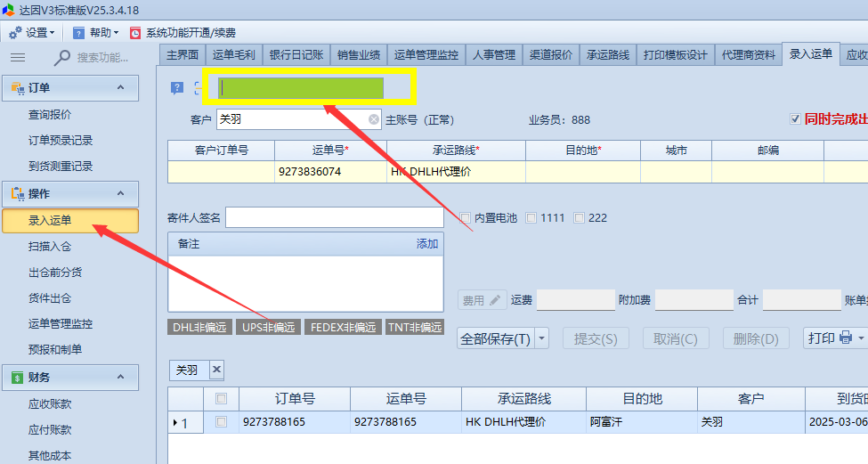Click the blue question mark help icon
868x464 pixels.
tap(177, 88)
